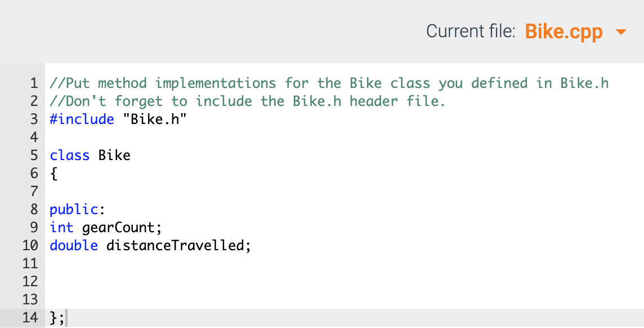Select the first comment about method implementations

tap(329, 83)
